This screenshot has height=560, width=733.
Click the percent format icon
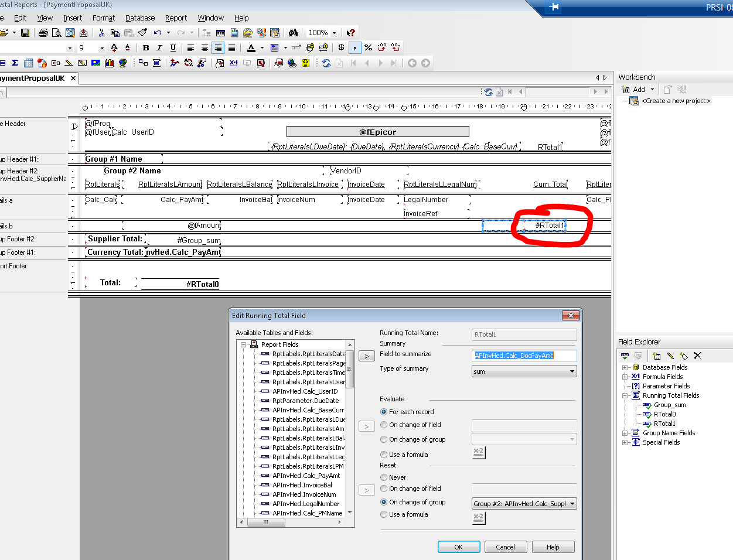[368, 48]
